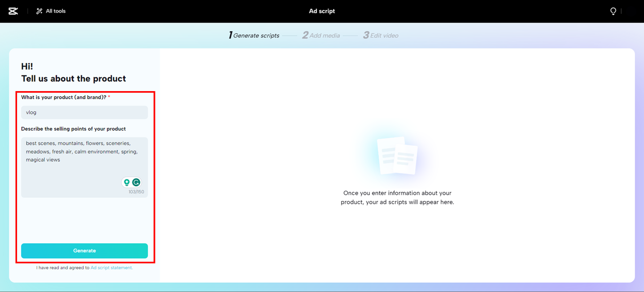
Task: Click the product name field containing vlog
Action: point(84,112)
